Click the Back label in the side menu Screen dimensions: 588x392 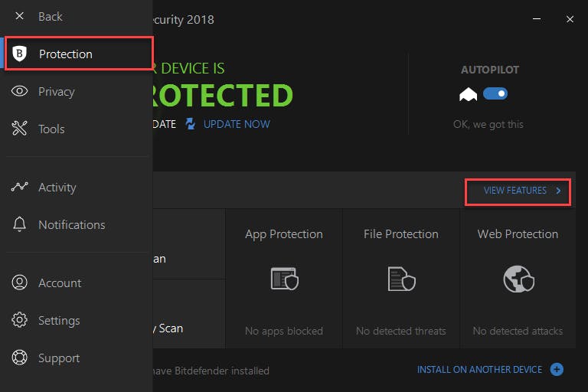[51, 17]
